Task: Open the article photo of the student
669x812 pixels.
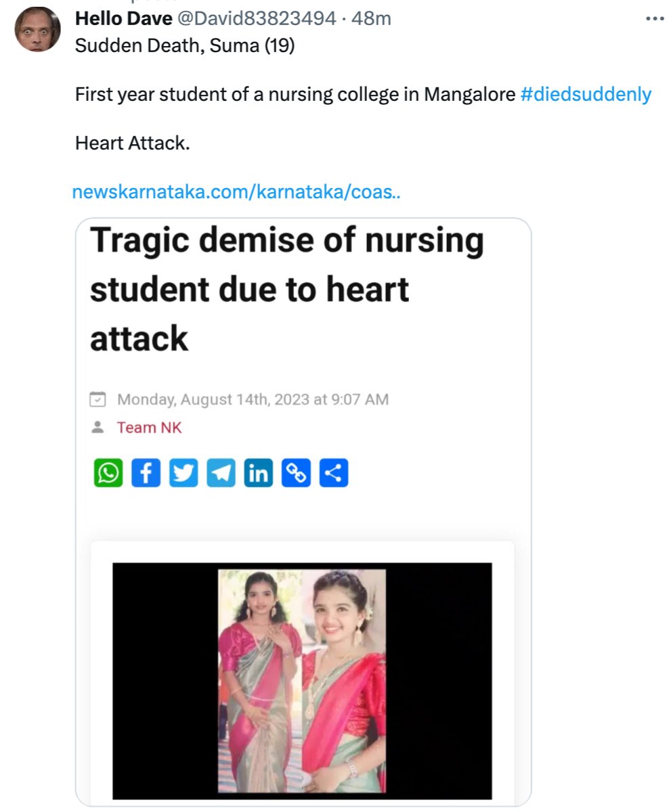Action: click(302, 680)
